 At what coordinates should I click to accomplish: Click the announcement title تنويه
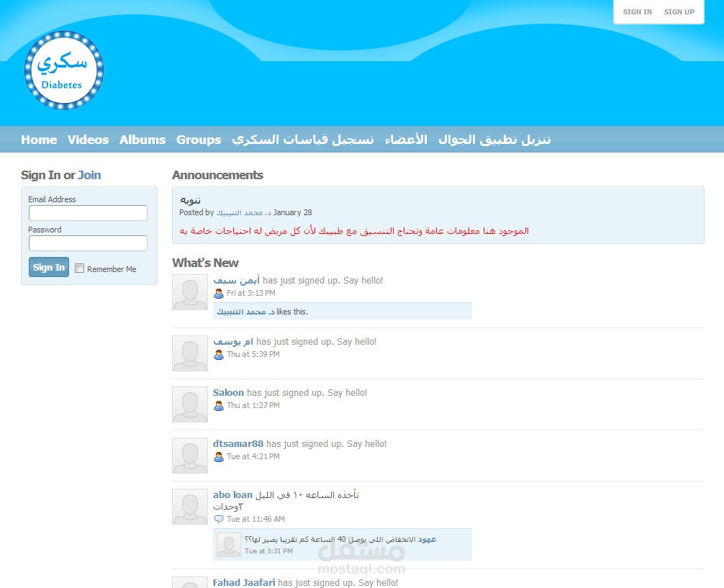[190, 200]
